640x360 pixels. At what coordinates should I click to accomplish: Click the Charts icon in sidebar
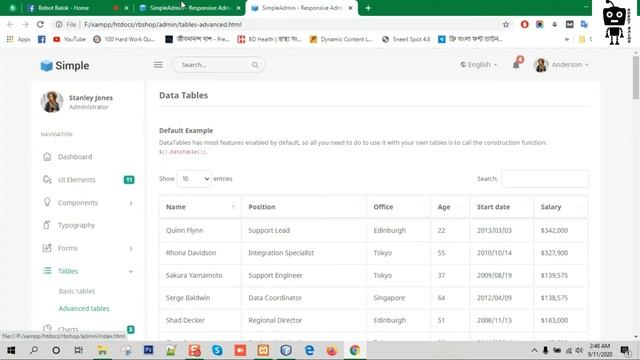pos(47,329)
